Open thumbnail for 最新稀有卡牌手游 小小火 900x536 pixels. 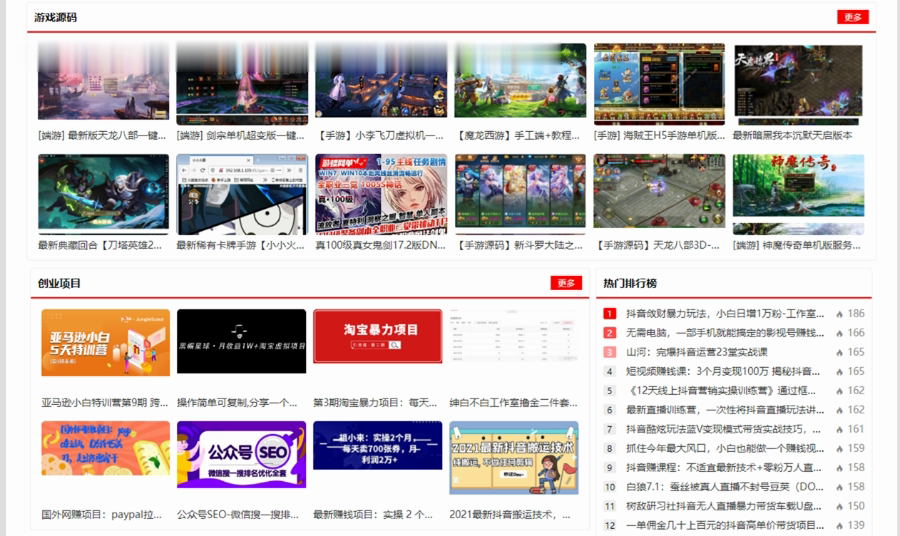pos(242,194)
